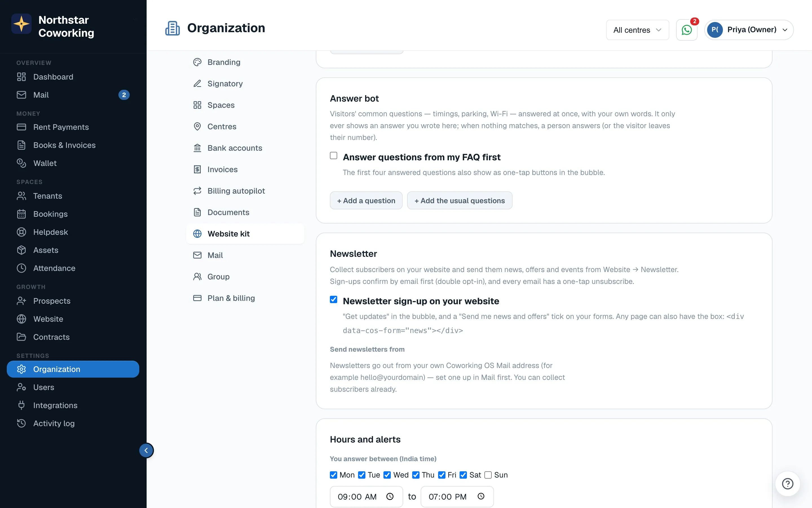Uncheck the Sat checkbox
The image size is (812, 508).
tap(464, 475)
